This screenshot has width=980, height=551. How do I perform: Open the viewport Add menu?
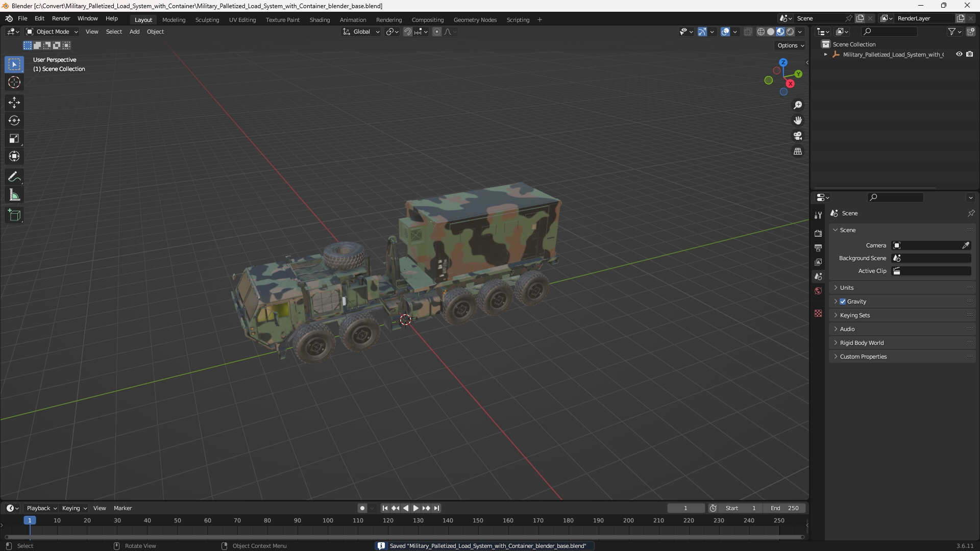[x=134, y=32]
